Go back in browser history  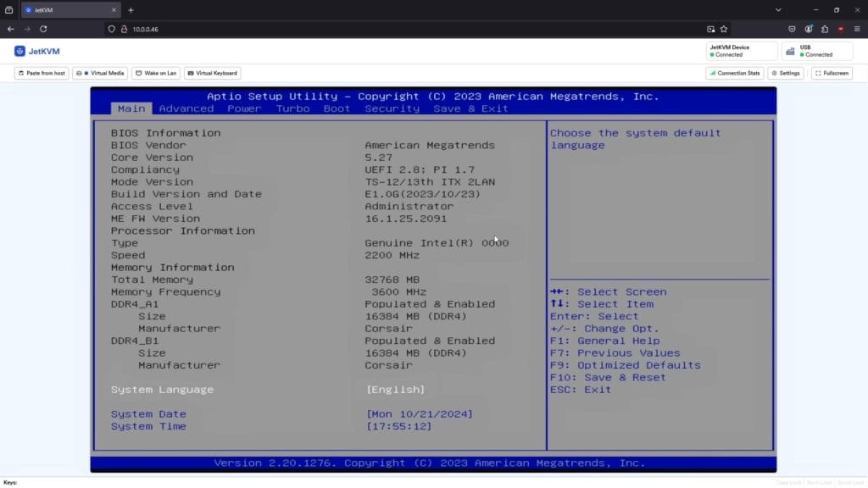tap(10, 29)
